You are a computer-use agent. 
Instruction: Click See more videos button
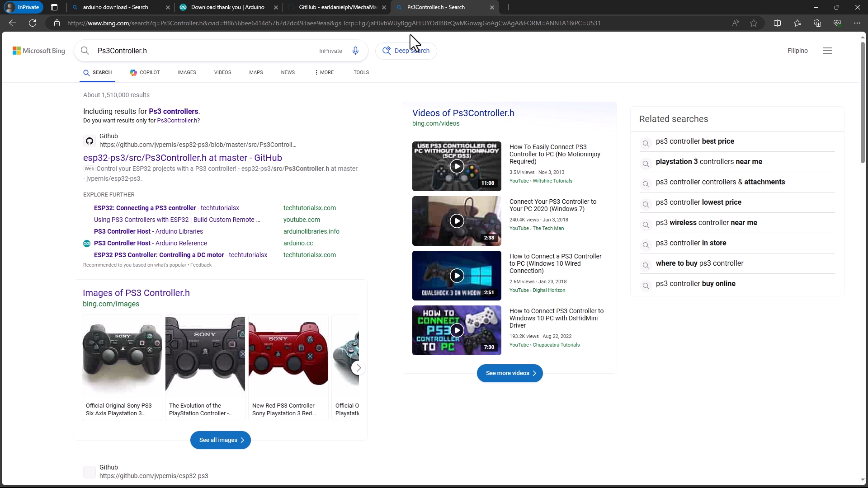pyautogui.click(x=510, y=373)
